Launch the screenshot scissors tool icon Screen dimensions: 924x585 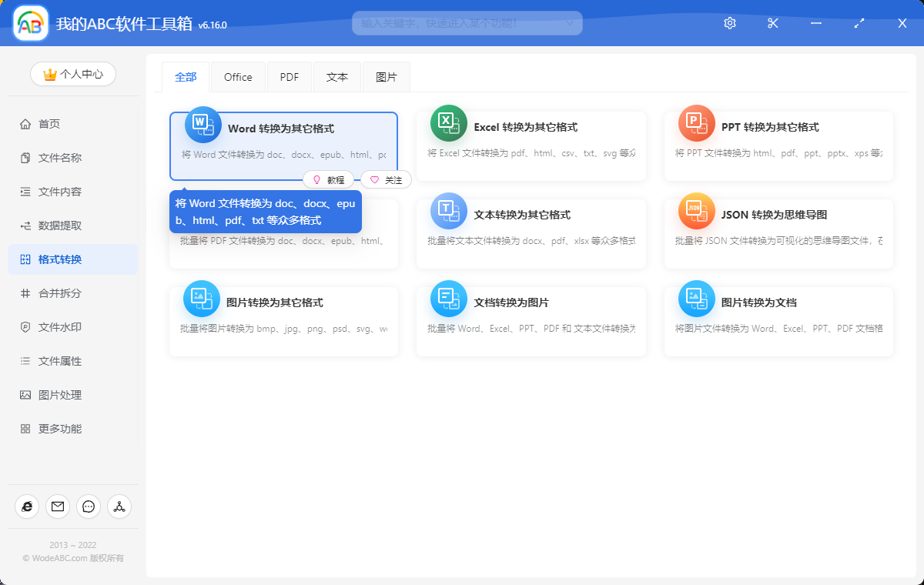coord(772,23)
